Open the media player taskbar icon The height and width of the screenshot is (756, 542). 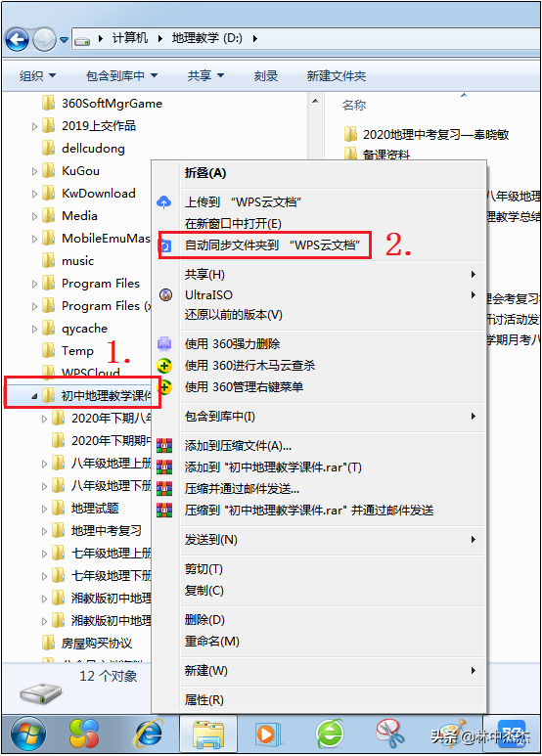[268, 734]
